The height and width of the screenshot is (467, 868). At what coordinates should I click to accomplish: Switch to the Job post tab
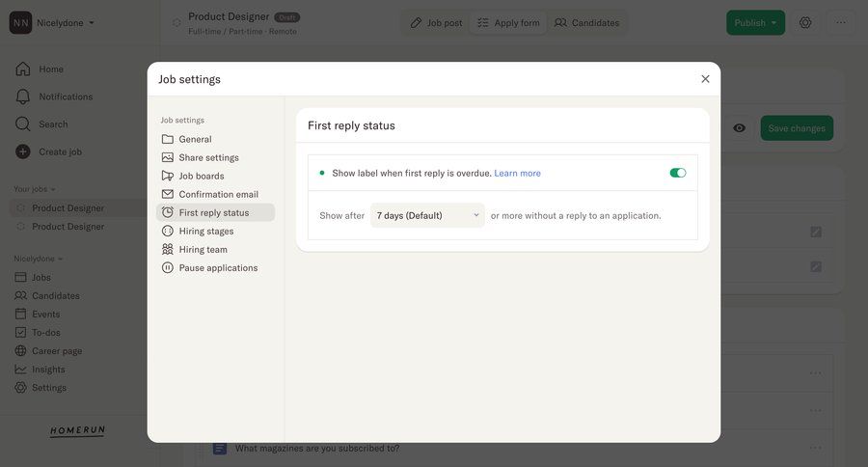click(x=436, y=23)
